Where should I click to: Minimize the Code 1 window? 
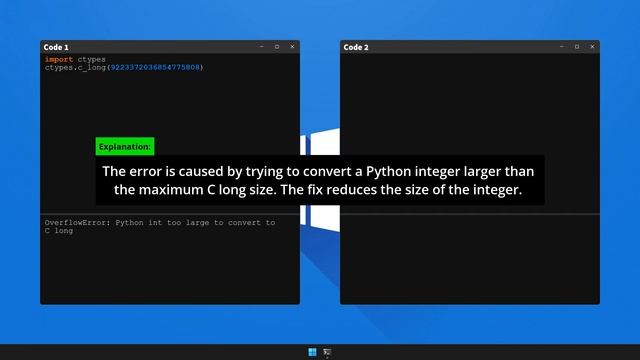[x=262, y=47]
